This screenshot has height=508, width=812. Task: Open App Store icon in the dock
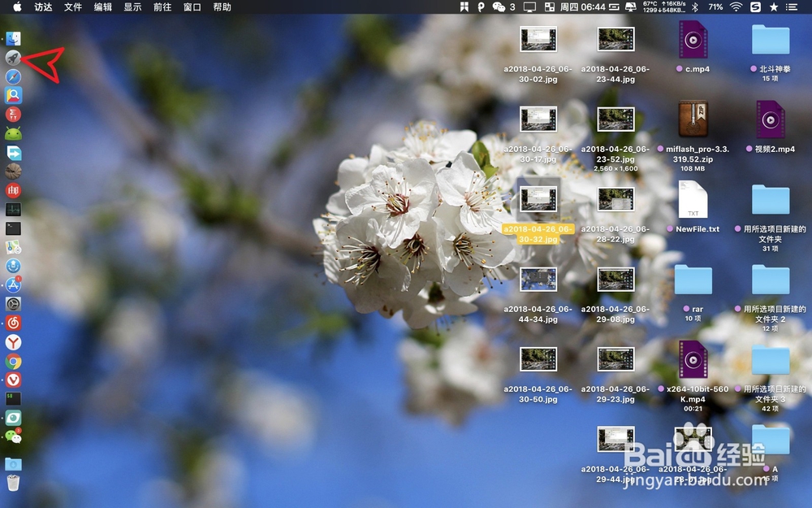click(14, 285)
